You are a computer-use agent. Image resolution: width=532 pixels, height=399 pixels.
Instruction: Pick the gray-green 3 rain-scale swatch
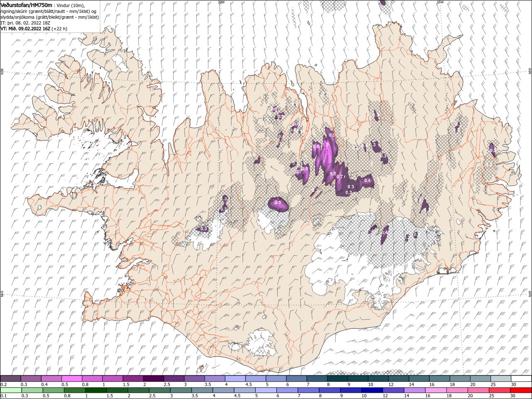pyautogui.click(x=181, y=390)
